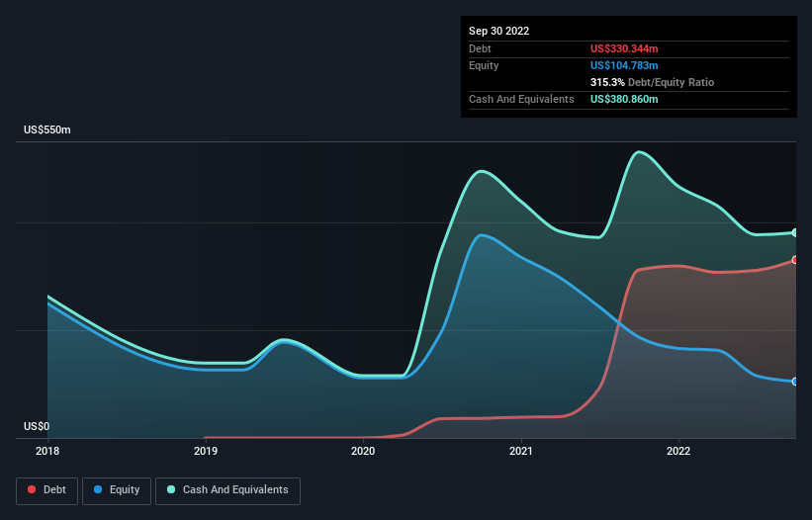
Task: Click the 2018 x-axis label
Action: tap(47, 451)
